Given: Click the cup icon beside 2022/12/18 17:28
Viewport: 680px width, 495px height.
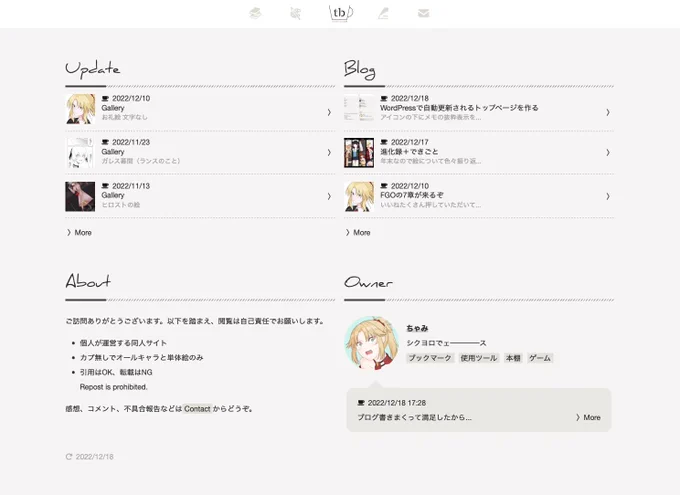Looking at the screenshot, I should click(x=361, y=403).
